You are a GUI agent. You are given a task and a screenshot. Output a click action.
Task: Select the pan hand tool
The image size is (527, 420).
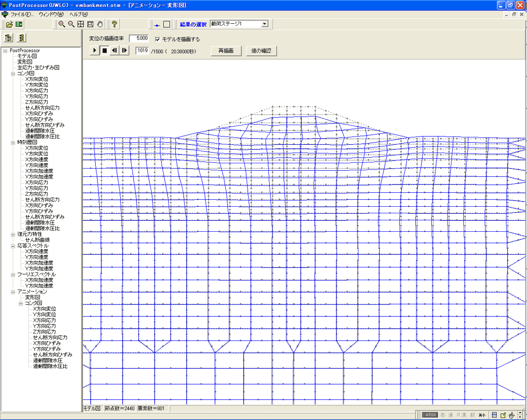coord(100,24)
